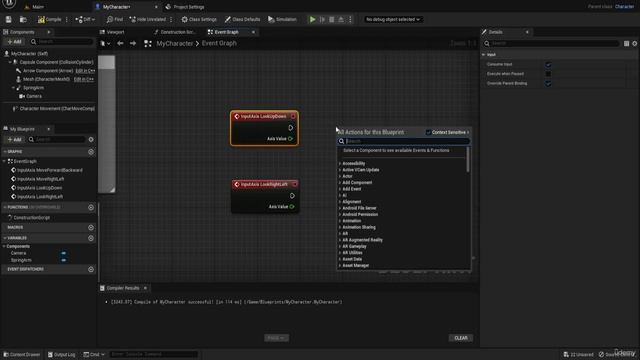
Task: Click the frame skip playback button
Action: (322, 19)
